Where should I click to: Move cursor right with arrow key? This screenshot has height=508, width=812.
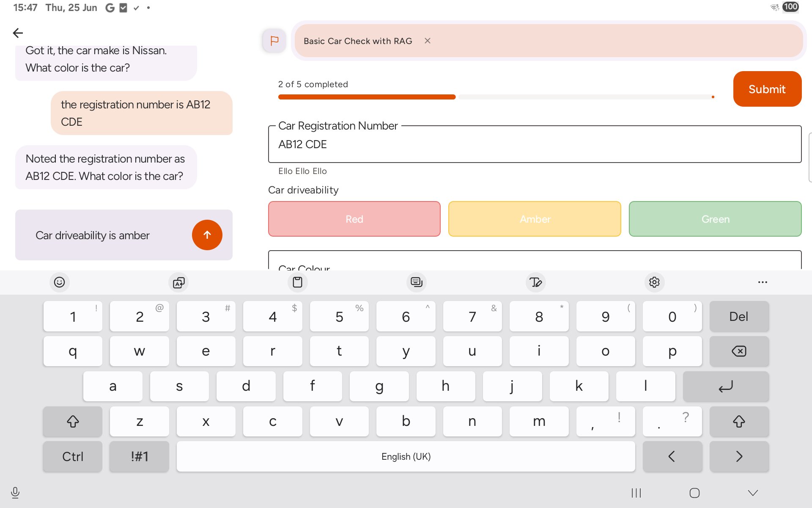coord(739,456)
